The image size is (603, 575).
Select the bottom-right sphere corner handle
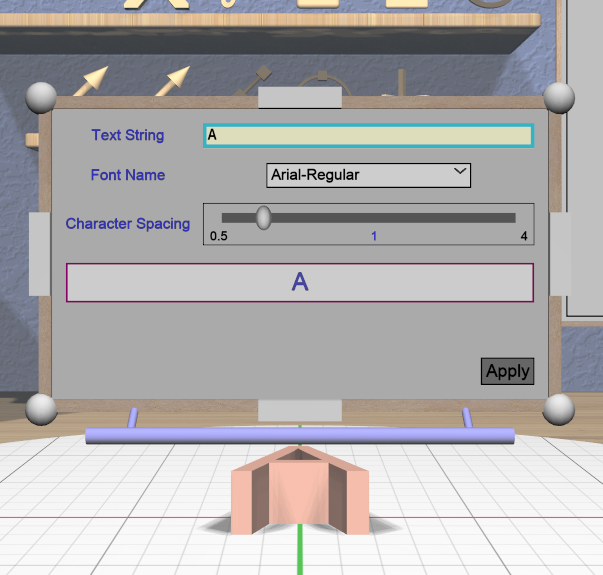point(559,409)
